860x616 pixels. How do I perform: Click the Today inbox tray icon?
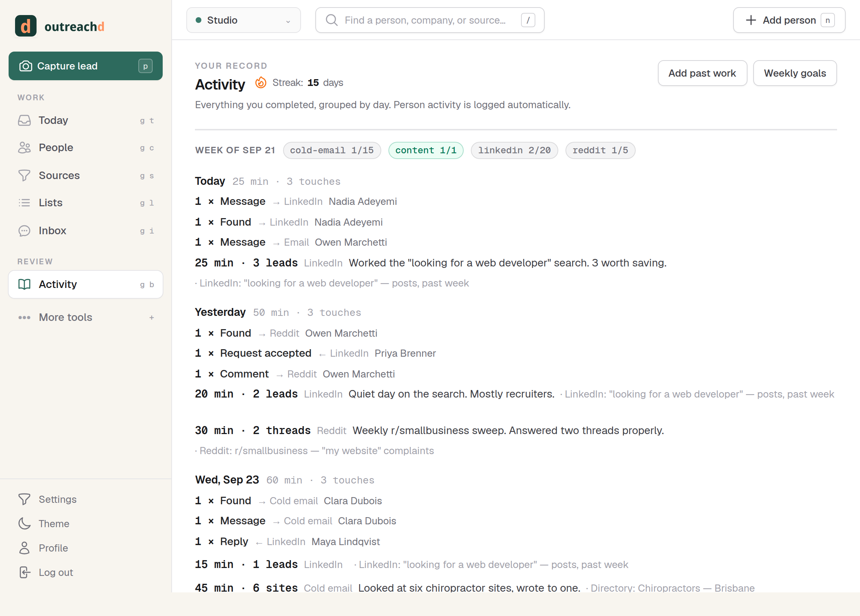[x=24, y=121]
